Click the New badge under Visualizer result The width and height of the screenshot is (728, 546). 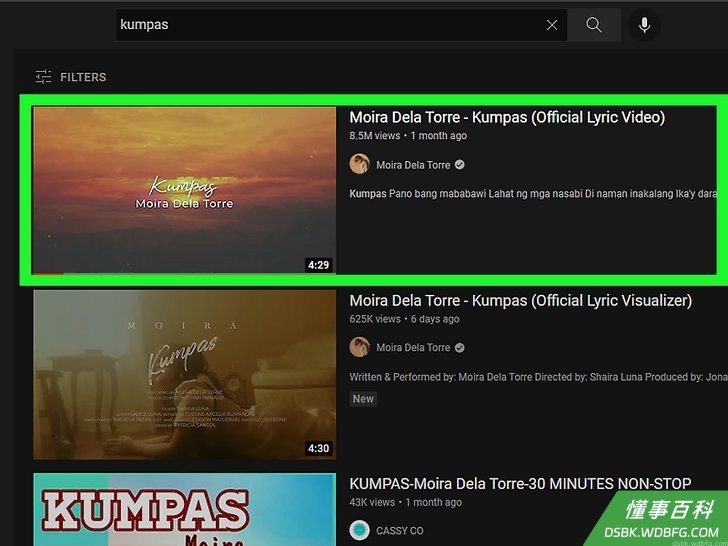[x=363, y=399]
